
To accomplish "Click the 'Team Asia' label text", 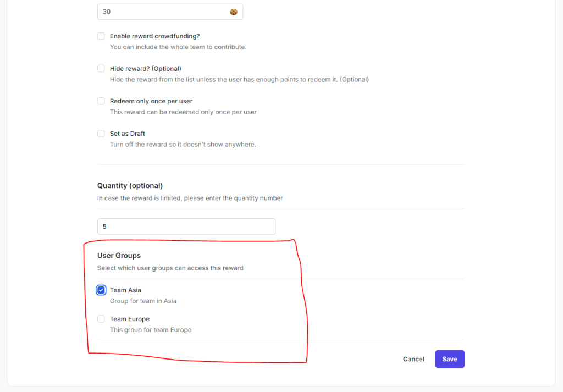I will (x=125, y=290).
